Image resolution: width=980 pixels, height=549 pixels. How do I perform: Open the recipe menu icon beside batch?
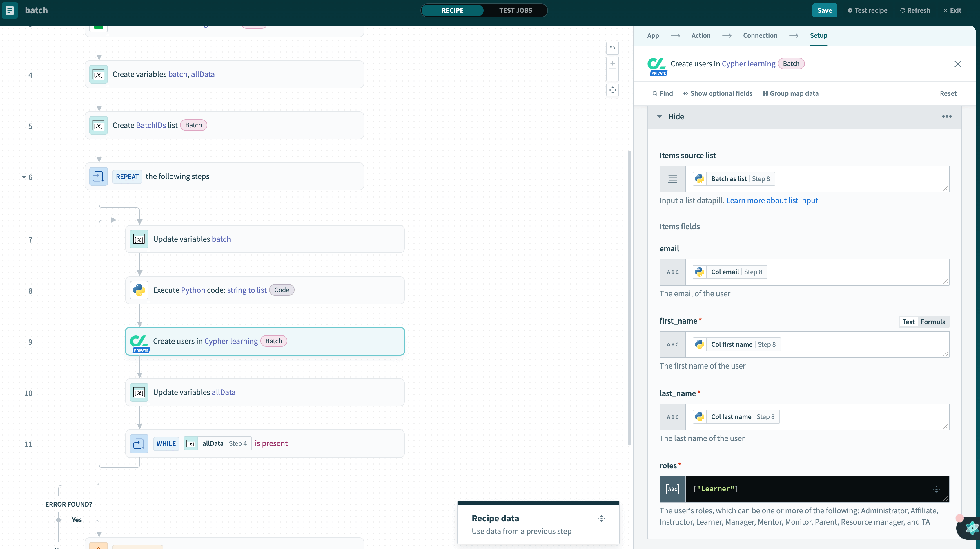pos(10,10)
